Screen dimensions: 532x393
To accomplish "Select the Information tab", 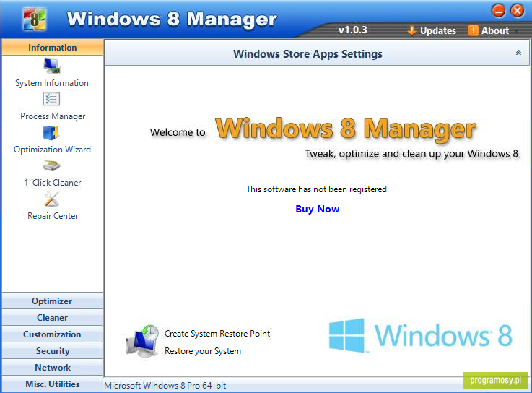I will pyautogui.click(x=52, y=47).
